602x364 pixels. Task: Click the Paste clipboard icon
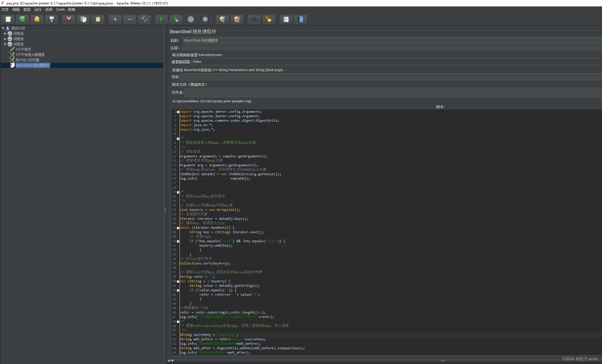(x=98, y=19)
